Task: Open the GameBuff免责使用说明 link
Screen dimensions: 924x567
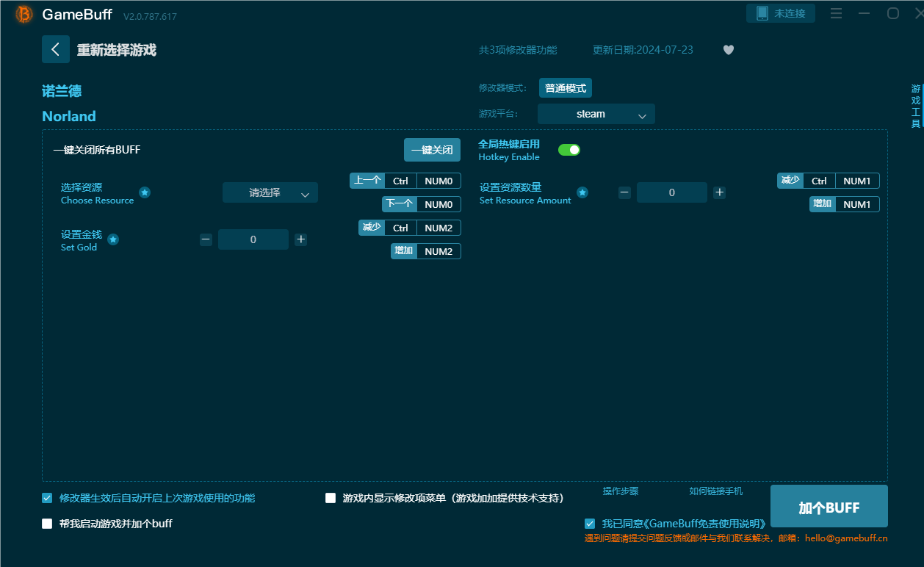Action: point(704,524)
